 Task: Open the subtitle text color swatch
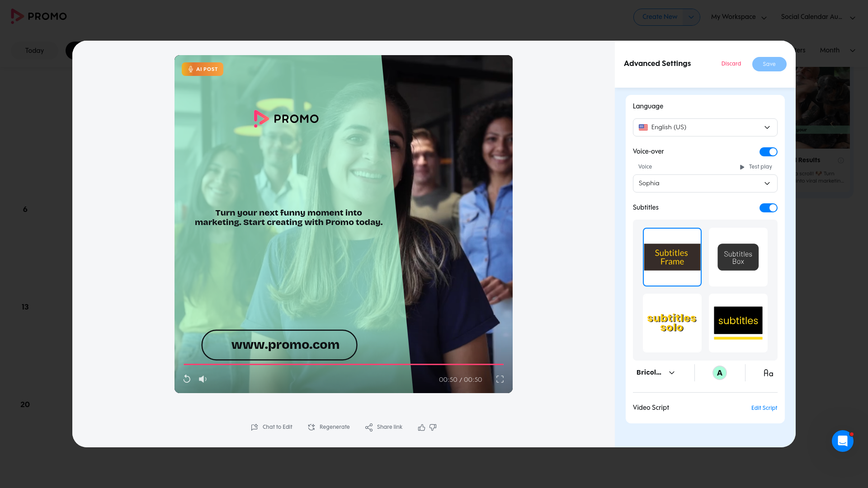(x=720, y=372)
